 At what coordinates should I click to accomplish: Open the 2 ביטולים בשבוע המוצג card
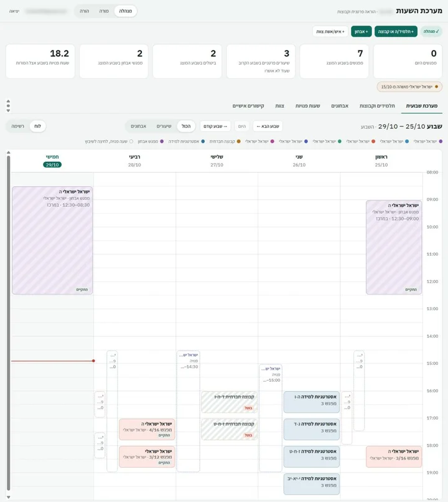pyautogui.click(x=187, y=61)
